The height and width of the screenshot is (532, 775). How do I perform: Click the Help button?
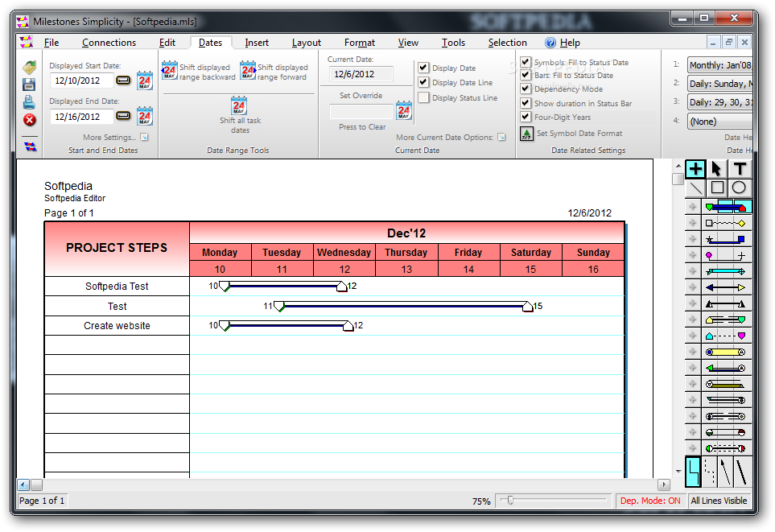(563, 43)
